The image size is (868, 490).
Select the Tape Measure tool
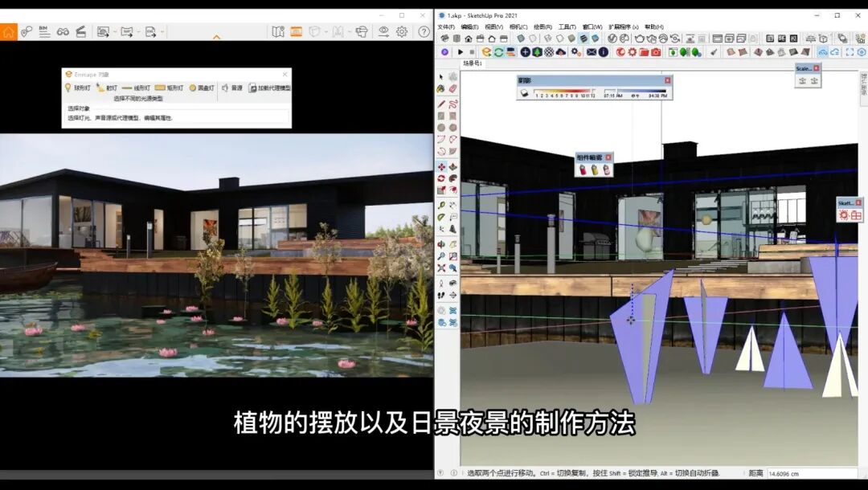pyautogui.click(x=441, y=205)
